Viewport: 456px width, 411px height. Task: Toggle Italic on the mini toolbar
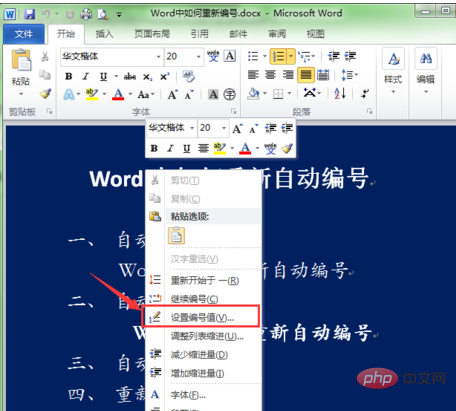pos(170,148)
